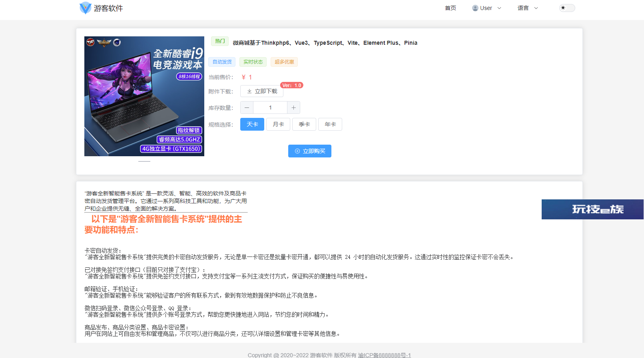Click the 游客软件 logo icon
This screenshot has height=358, width=644.
(85, 8)
